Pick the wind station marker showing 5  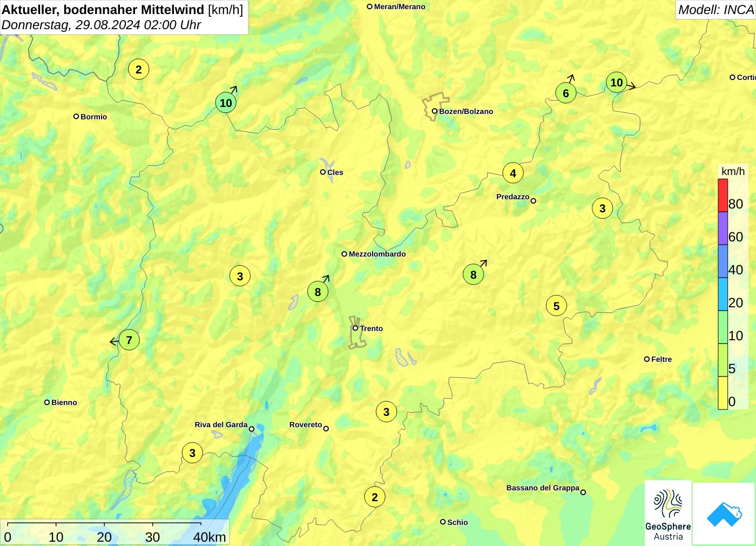tap(557, 306)
